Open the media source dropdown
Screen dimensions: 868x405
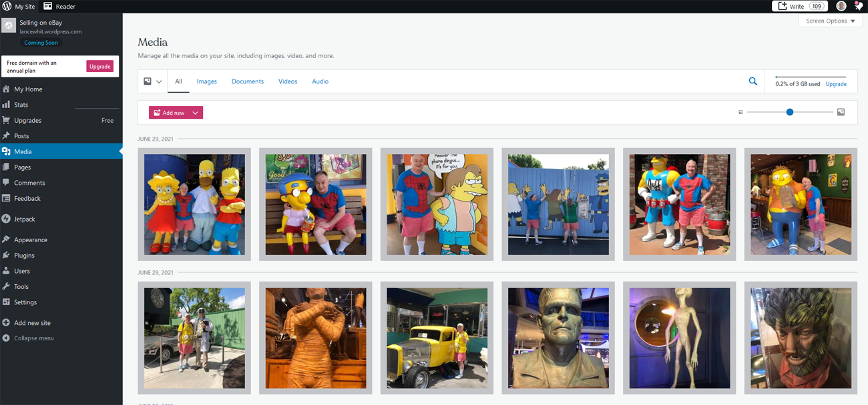[153, 81]
